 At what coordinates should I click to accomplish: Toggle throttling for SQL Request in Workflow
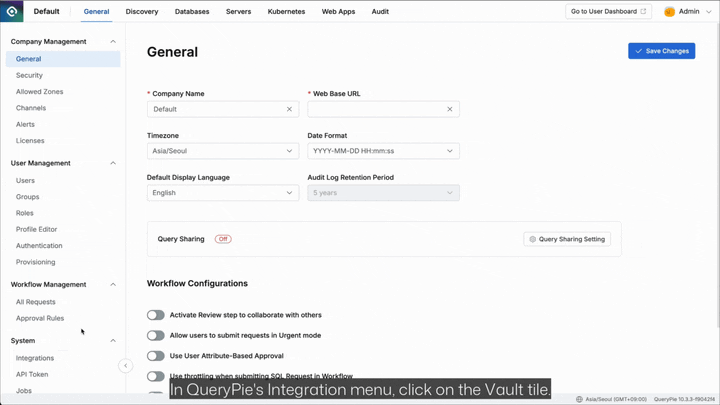point(156,376)
